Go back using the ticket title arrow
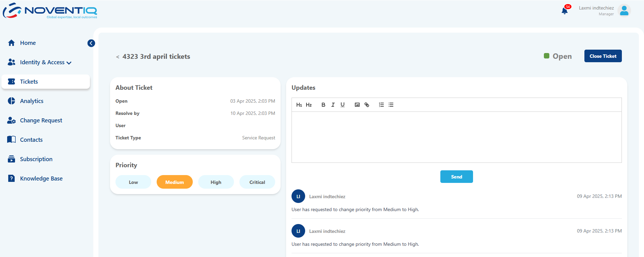Screen dimensions: 644x257 pos(117,57)
